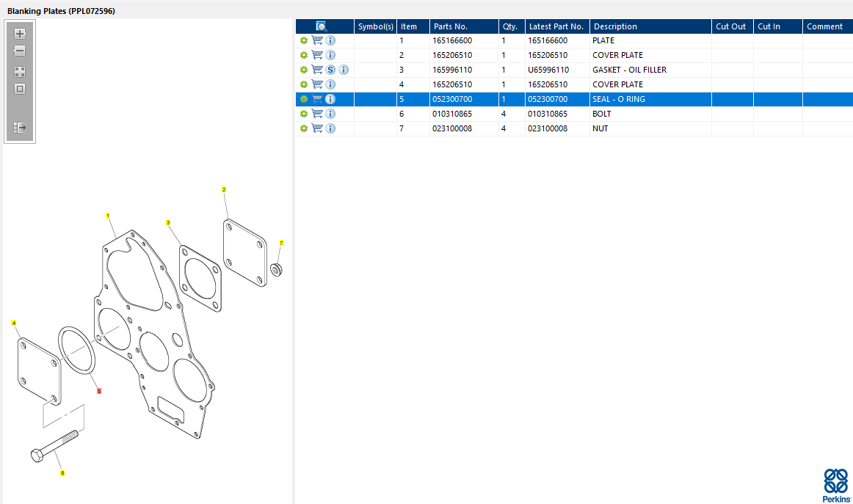Select callout 4 on the diagram
853x504 pixels.
[14, 323]
